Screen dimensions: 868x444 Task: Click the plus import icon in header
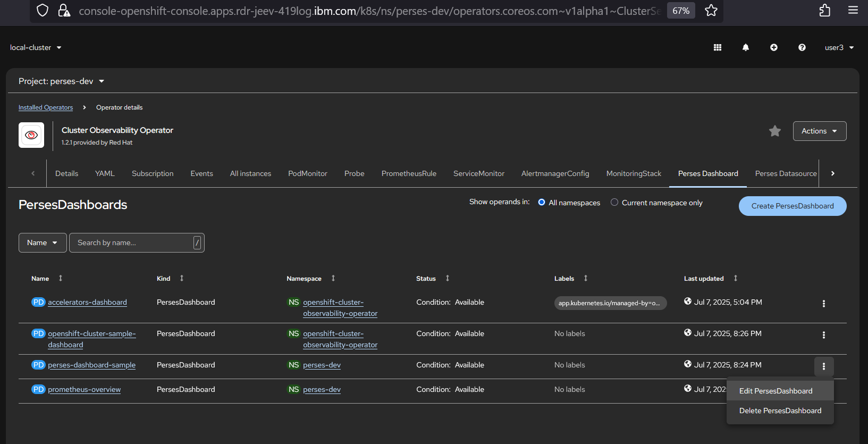(x=773, y=47)
